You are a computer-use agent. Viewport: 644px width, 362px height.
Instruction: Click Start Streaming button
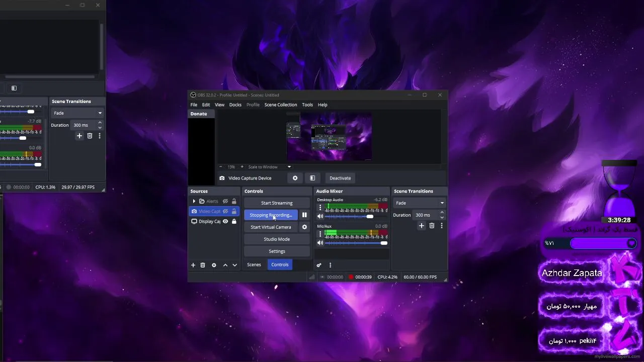coord(277,203)
